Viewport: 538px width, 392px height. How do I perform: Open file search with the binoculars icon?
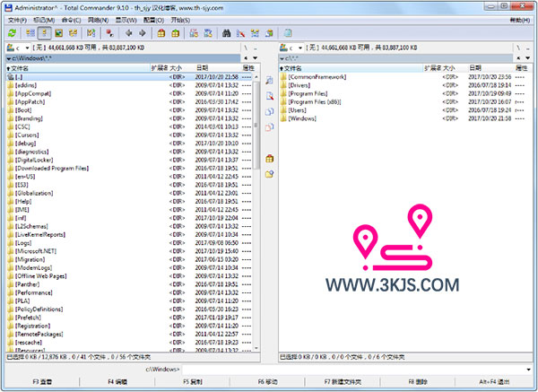[x=227, y=33]
